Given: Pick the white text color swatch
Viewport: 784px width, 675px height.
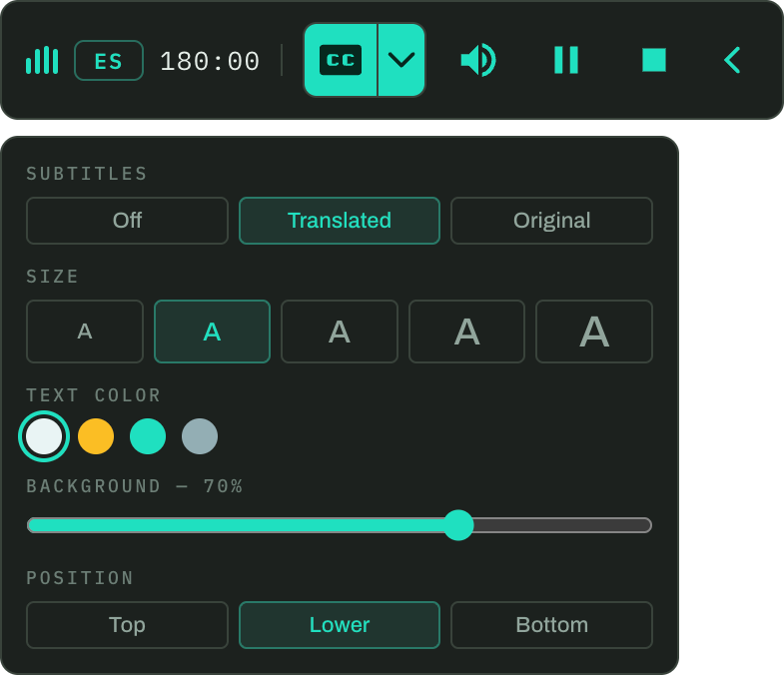Looking at the screenshot, I should pyautogui.click(x=44, y=436).
